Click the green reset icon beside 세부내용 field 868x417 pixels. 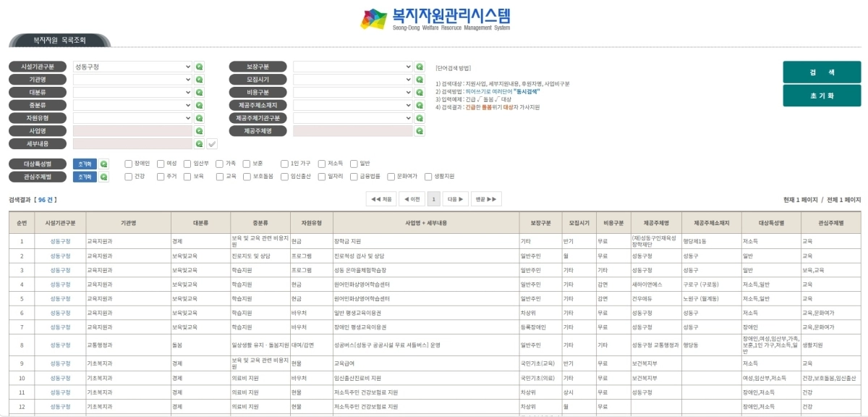200,144
